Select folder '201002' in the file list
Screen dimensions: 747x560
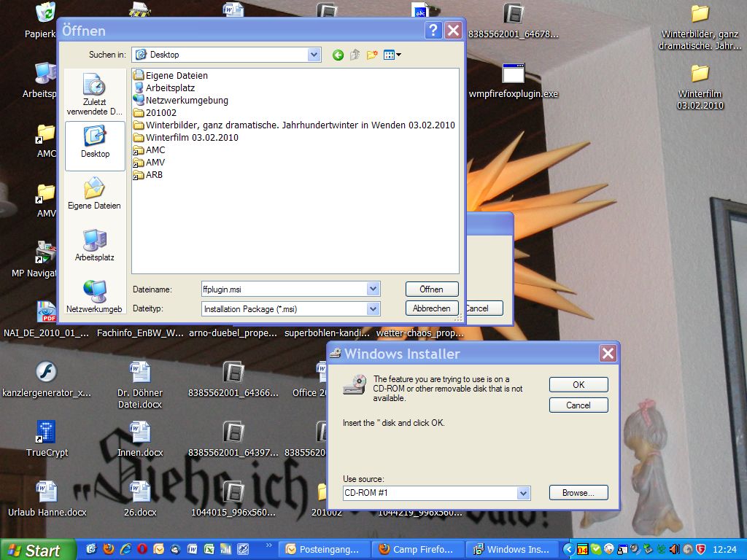pos(155,112)
